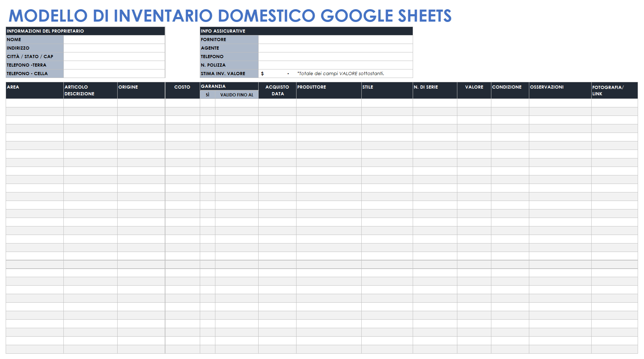The image size is (644, 359).
Task: Select the 'AGENTE' label cell
Action: (x=229, y=48)
